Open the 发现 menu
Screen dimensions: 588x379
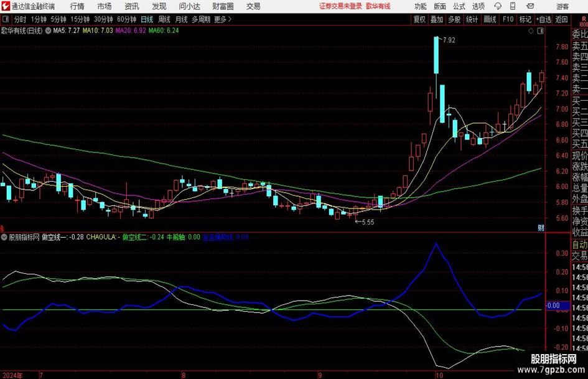click(x=159, y=6)
